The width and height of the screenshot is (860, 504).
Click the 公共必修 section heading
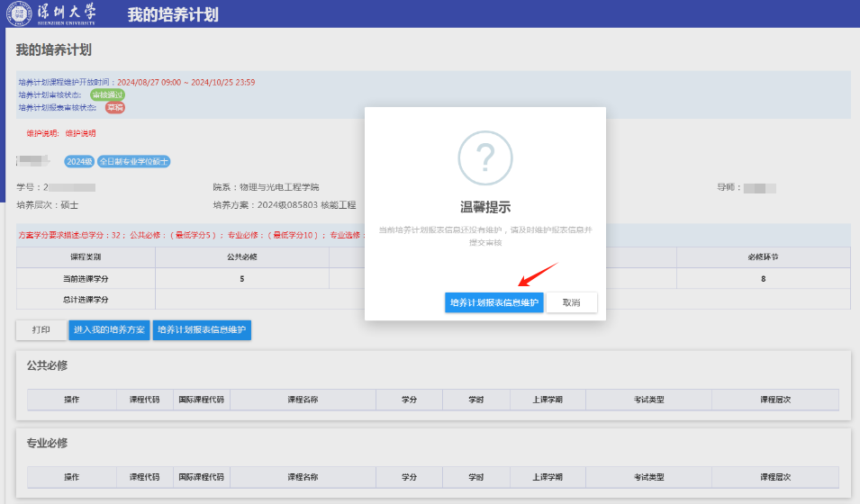tap(48, 365)
